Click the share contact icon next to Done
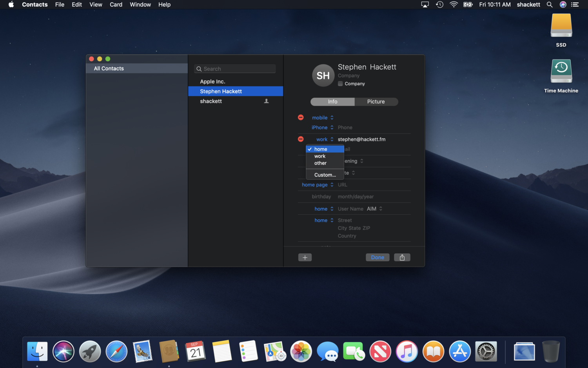 [402, 257]
